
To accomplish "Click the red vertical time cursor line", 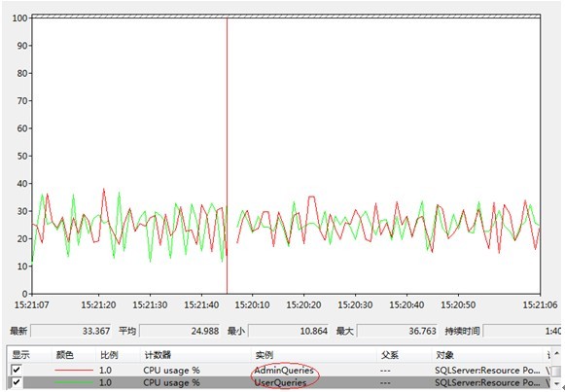I will click(x=227, y=155).
